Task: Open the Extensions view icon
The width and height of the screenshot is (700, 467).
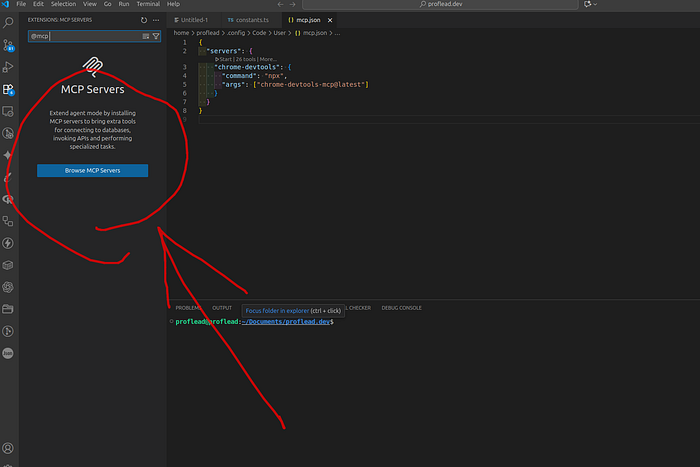Action: click(x=8, y=89)
